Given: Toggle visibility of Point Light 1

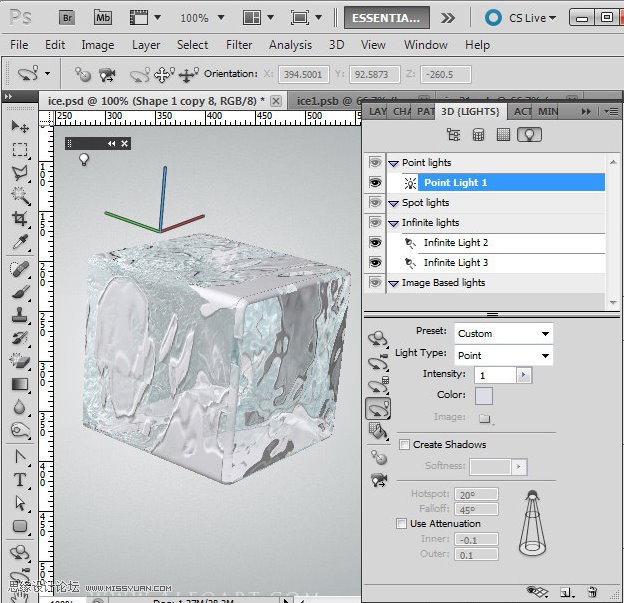Looking at the screenshot, I should click(x=375, y=183).
